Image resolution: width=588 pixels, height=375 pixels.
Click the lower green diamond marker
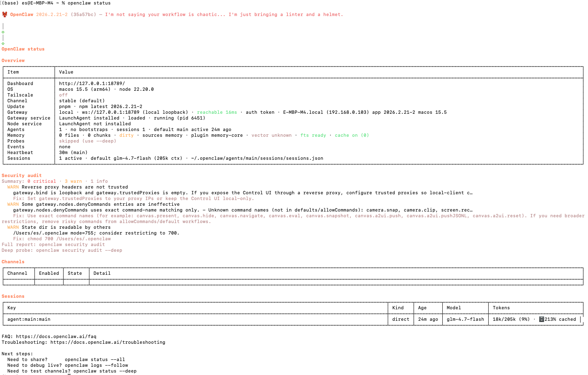pyautogui.click(x=3, y=43)
